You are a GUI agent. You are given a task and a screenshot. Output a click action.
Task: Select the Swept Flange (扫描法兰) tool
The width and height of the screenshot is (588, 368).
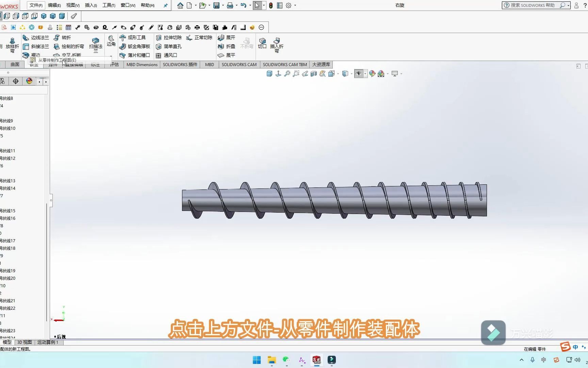pos(96,45)
